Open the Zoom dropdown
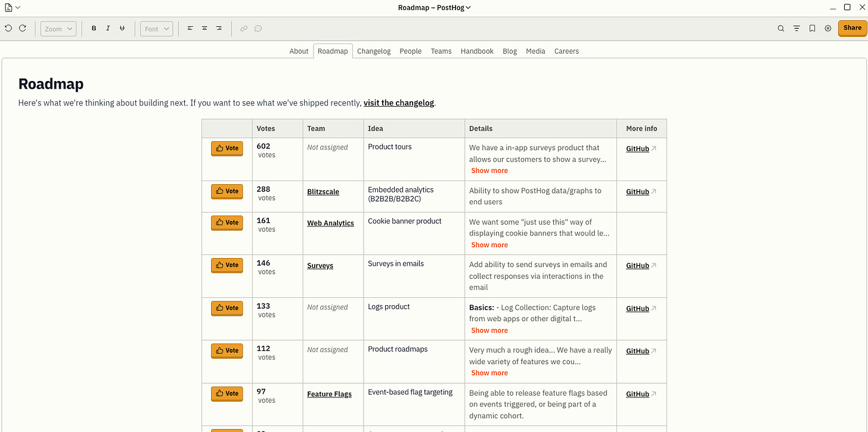Image resolution: width=868 pixels, height=432 pixels. pyautogui.click(x=58, y=29)
